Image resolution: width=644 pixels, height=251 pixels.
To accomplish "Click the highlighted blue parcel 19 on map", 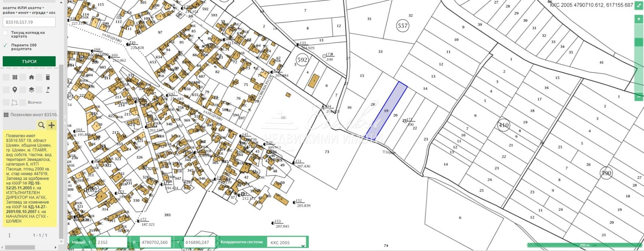I will (386, 111).
